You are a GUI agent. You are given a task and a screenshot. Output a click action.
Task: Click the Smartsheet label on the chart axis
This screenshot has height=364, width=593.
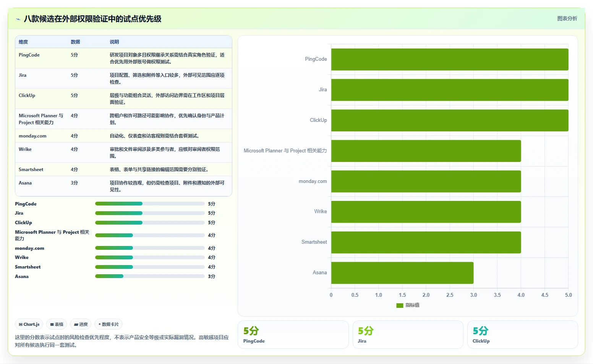pyautogui.click(x=314, y=242)
